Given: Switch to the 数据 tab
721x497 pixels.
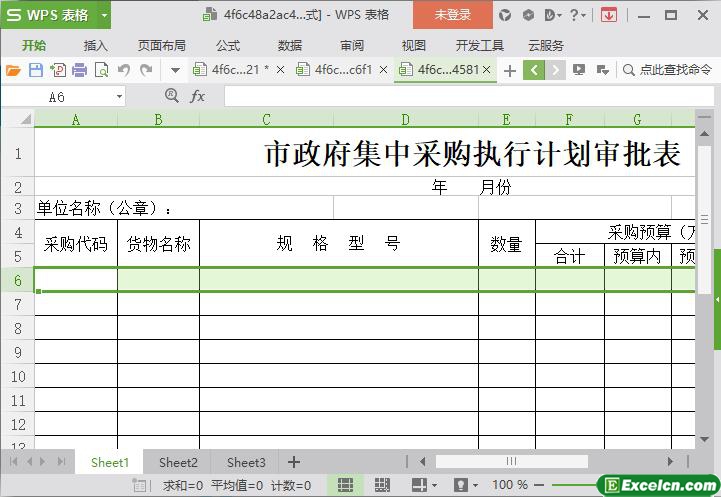Looking at the screenshot, I should pyautogui.click(x=290, y=46).
